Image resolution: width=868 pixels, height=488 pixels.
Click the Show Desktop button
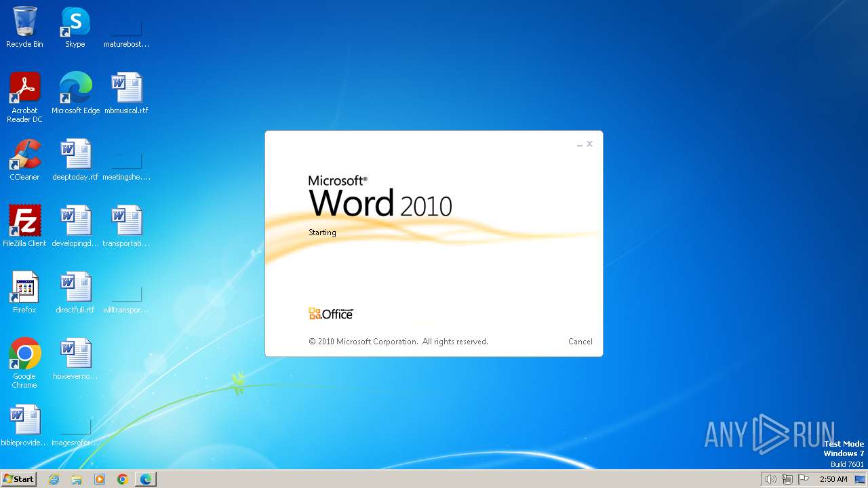pos(860,479)
